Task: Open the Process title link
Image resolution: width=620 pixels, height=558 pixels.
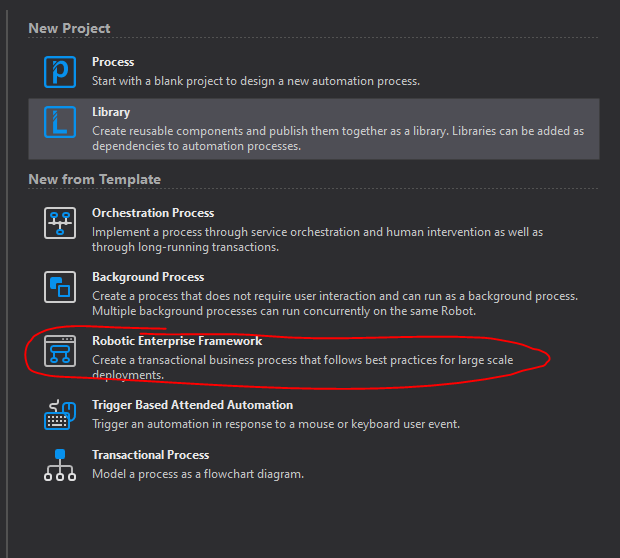Action: click(x=113, y=62)
